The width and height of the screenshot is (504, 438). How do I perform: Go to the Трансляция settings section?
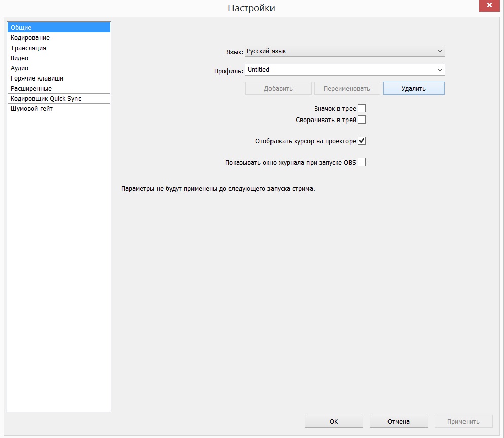pyautogui.click(x=28, y=48)
